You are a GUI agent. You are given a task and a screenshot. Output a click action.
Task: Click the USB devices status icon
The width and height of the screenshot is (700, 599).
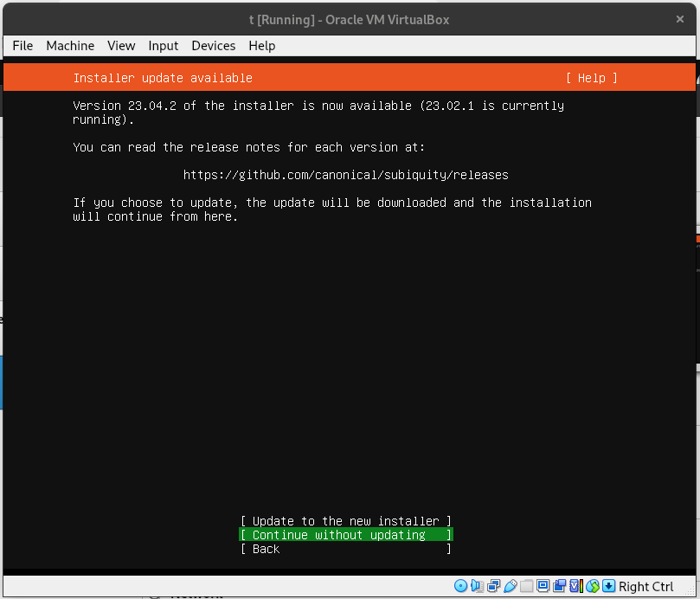coord(510,587)
